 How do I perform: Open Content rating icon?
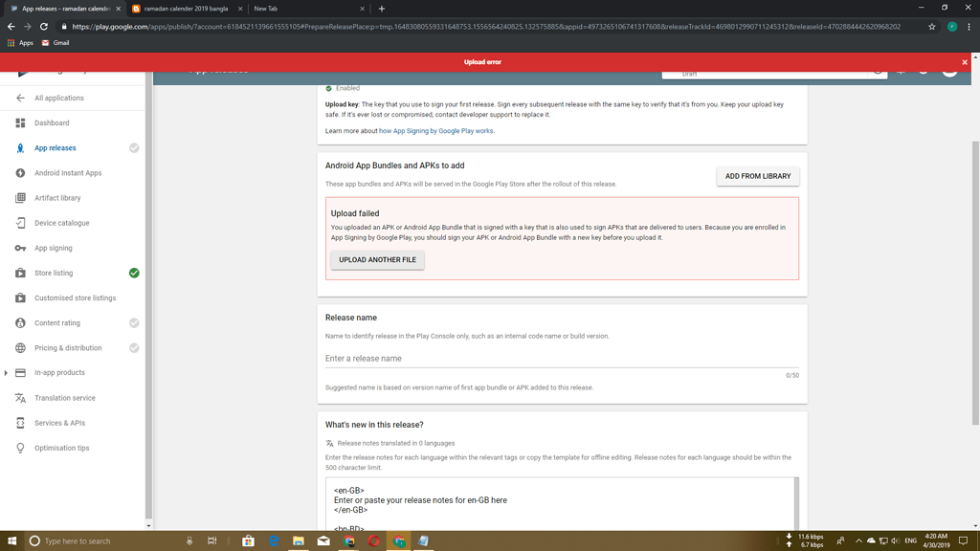point(21,323)
